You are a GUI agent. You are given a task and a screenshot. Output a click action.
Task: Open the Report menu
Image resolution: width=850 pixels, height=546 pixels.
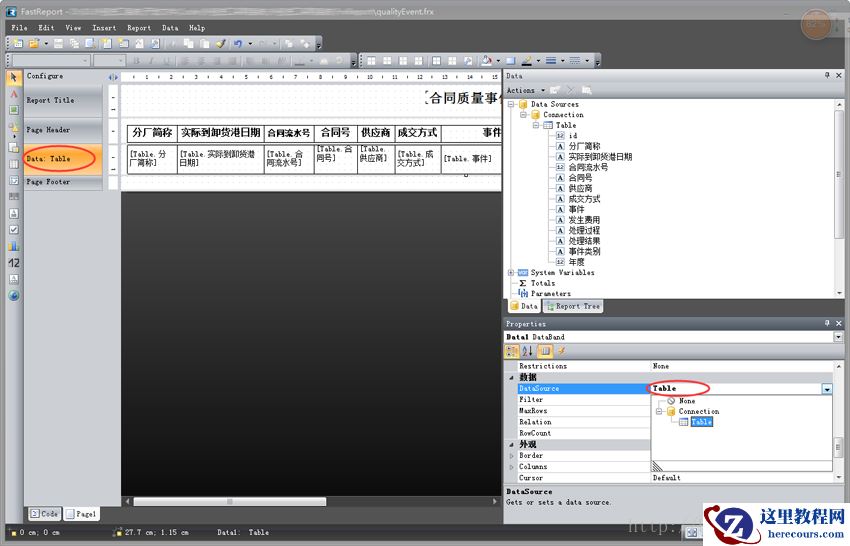(x=139, y=28)
